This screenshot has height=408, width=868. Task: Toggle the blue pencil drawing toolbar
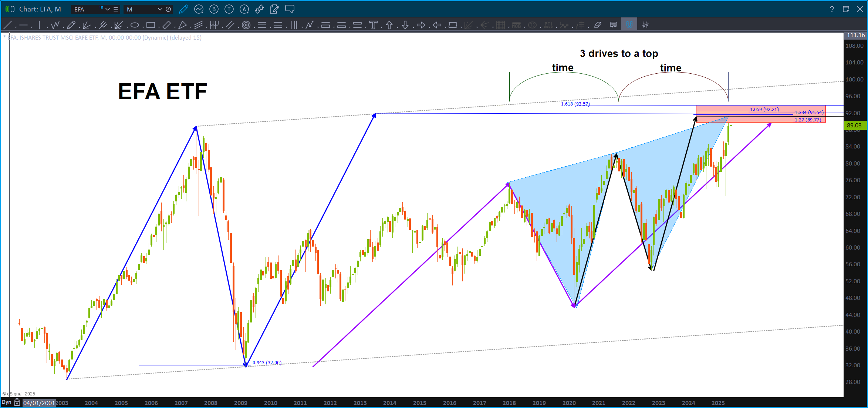(183, 9)
